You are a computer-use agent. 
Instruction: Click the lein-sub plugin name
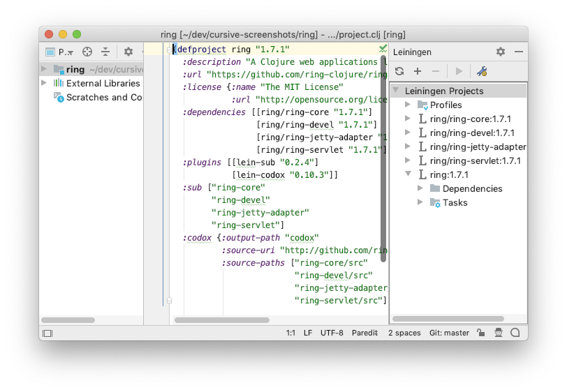tap(256, 163)
